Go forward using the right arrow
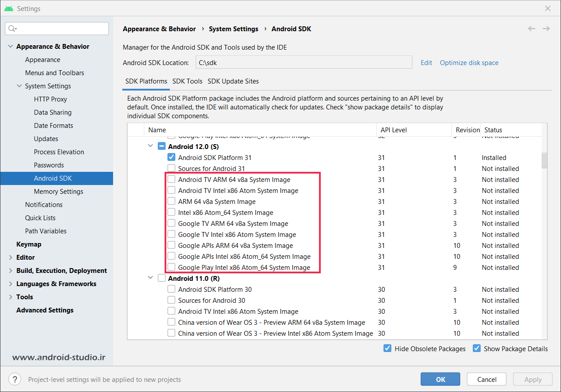The image size is (561, 392). click(x=546, y=29)
